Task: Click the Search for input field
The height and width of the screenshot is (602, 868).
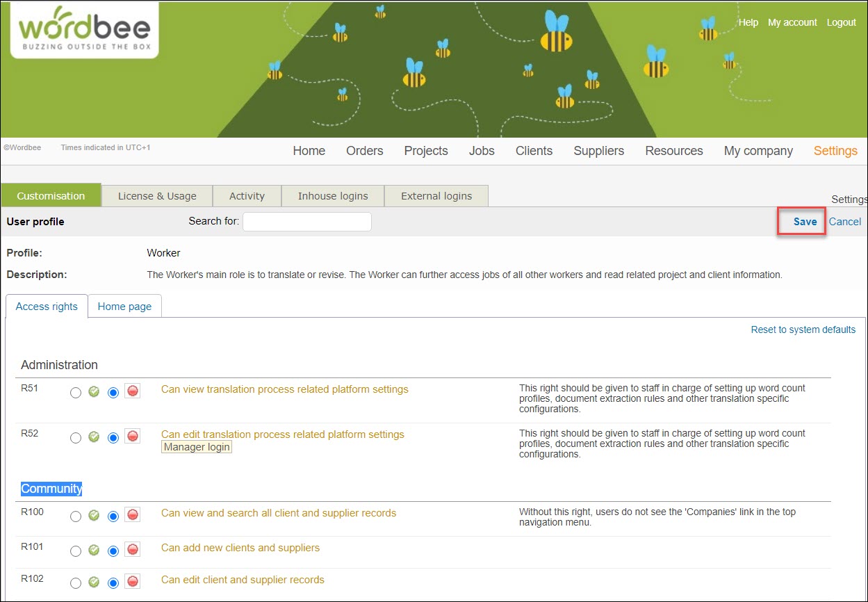Action: click(306, 222)
